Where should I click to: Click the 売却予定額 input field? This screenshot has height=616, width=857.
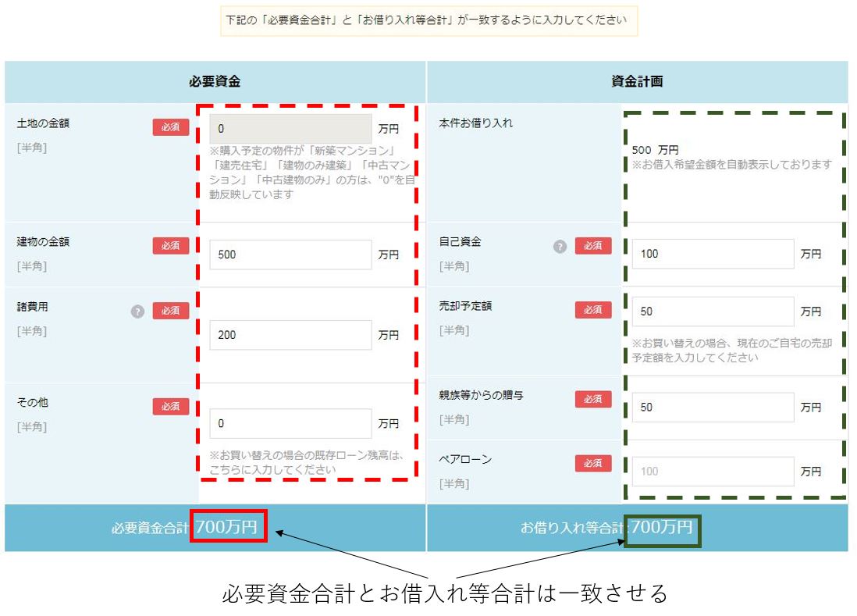click(x=713, y=312)
